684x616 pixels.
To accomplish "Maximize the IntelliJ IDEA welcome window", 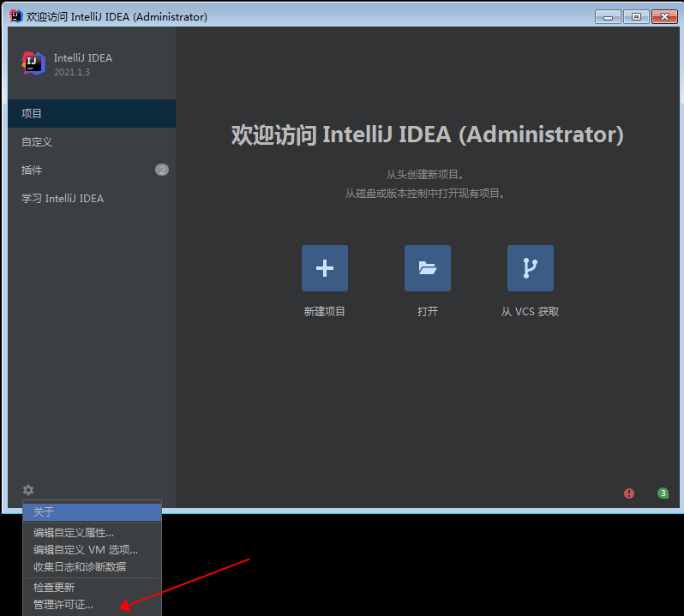I will [636, 16].
